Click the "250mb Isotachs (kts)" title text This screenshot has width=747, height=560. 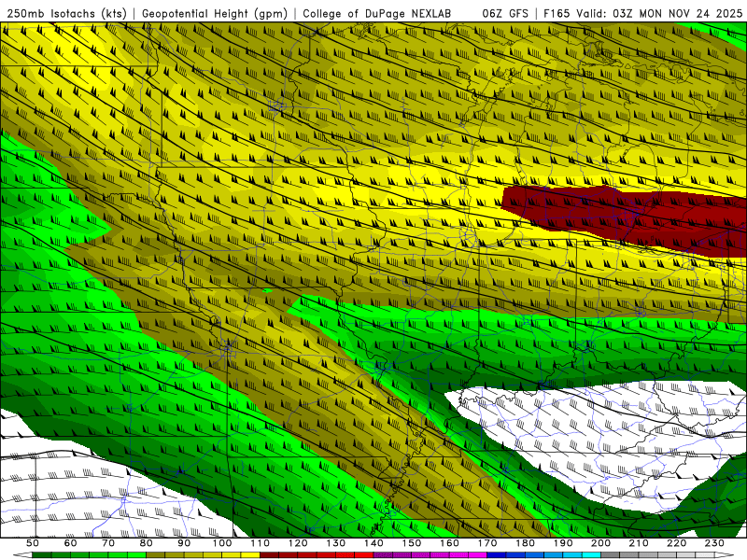(66, 13)
